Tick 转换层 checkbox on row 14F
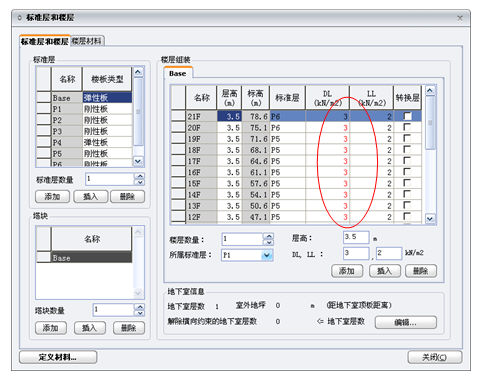The width and height of the screenshot is (492, 381). [407, 194]
